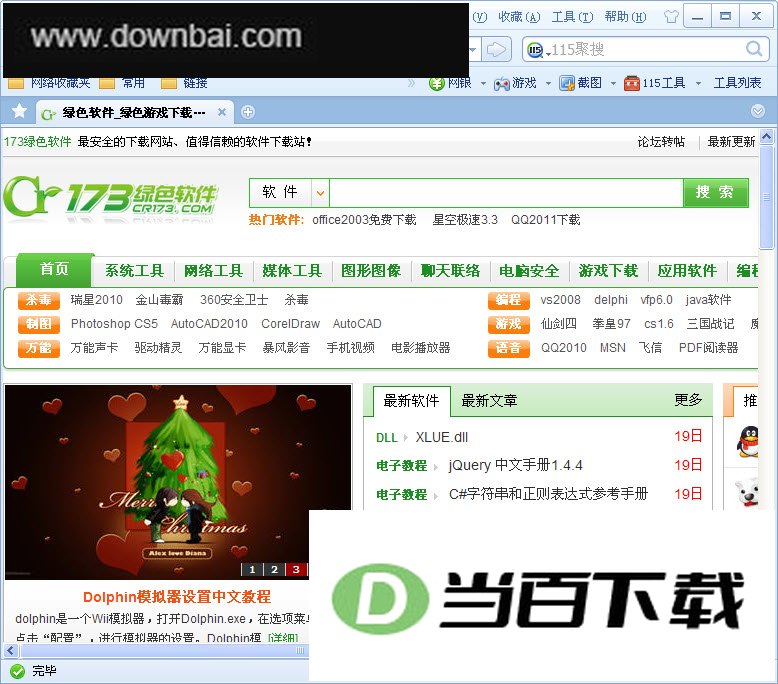
Task: Open the 帮助(H) menu
Action: coord(626,17)
